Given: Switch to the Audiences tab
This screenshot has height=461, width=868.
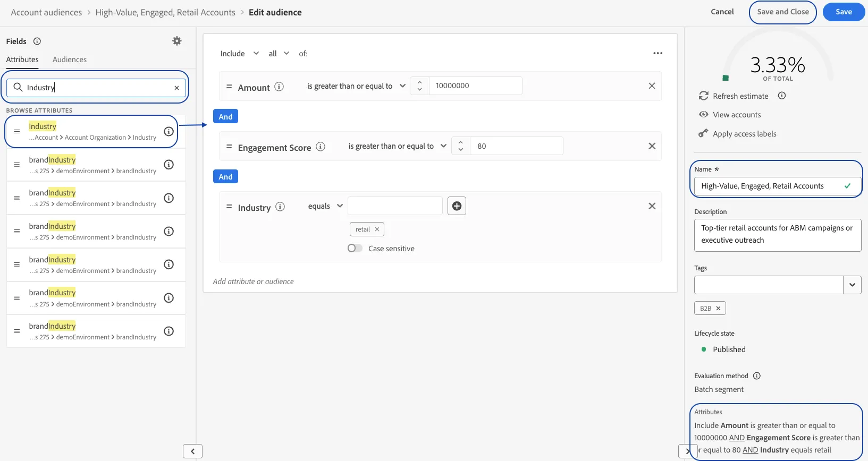Looking at the screenshot, I should [x=70, y=59].
